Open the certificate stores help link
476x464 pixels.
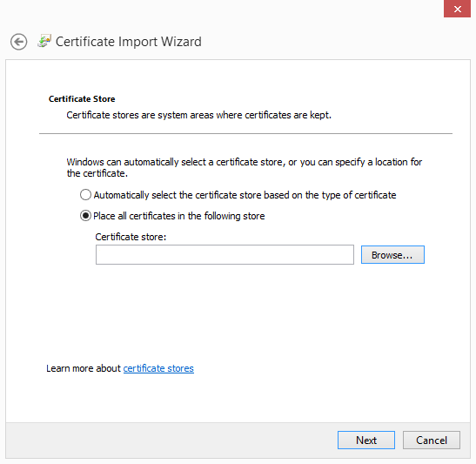click(x=158, y=368)
